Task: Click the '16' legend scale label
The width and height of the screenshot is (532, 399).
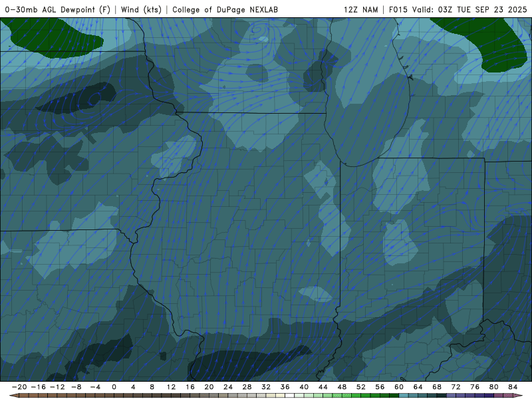Action: pyautogui.click(x=190, y=387)
